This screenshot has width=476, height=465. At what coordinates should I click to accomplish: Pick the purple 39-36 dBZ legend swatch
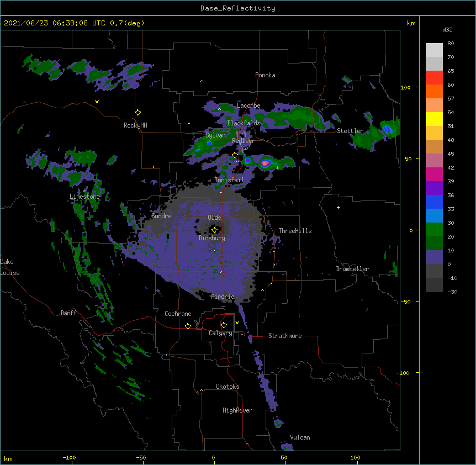point(434,188)
